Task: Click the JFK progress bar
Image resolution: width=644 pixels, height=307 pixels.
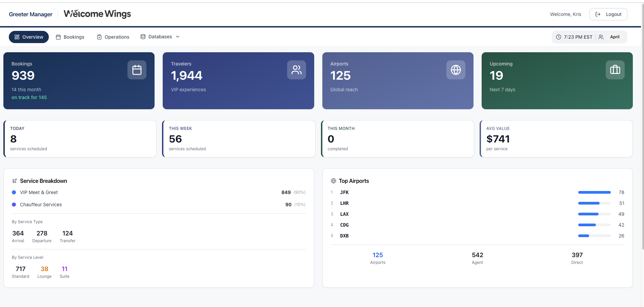Action: click(x=594, y=192)
